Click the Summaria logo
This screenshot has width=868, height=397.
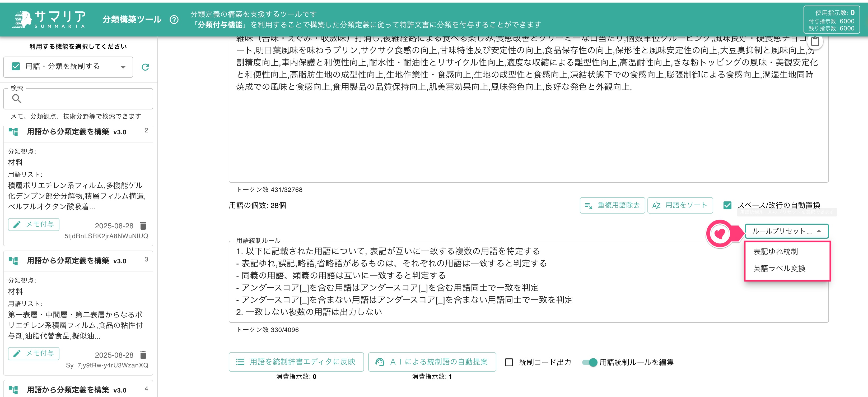click(x=49, y=19)
